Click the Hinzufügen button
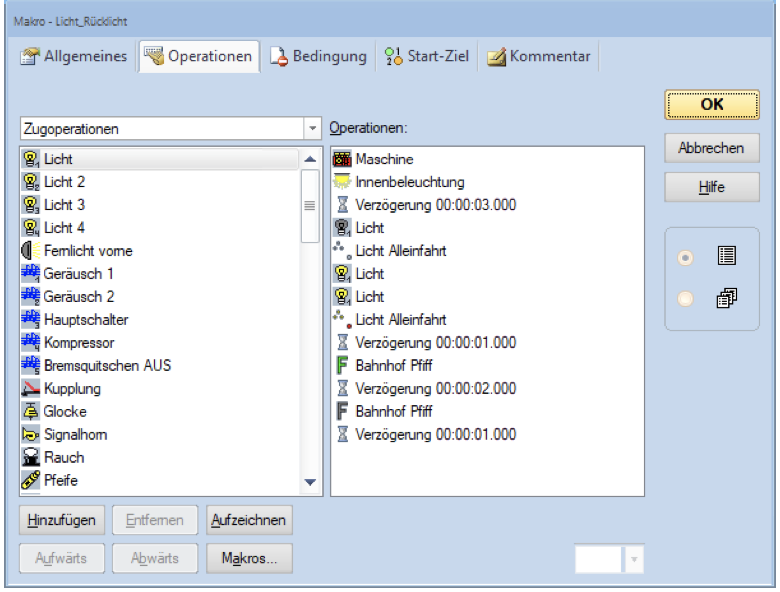780x592 pixels. (61, 520)
